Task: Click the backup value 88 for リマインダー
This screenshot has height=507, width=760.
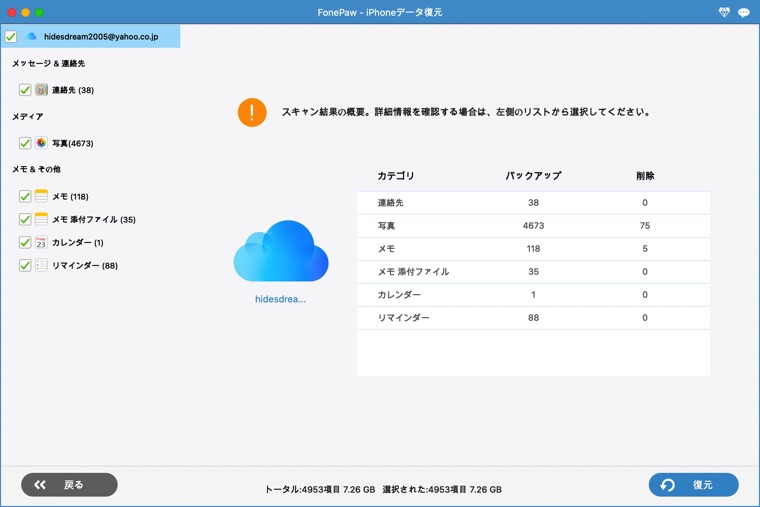Action: coord(533,318)
